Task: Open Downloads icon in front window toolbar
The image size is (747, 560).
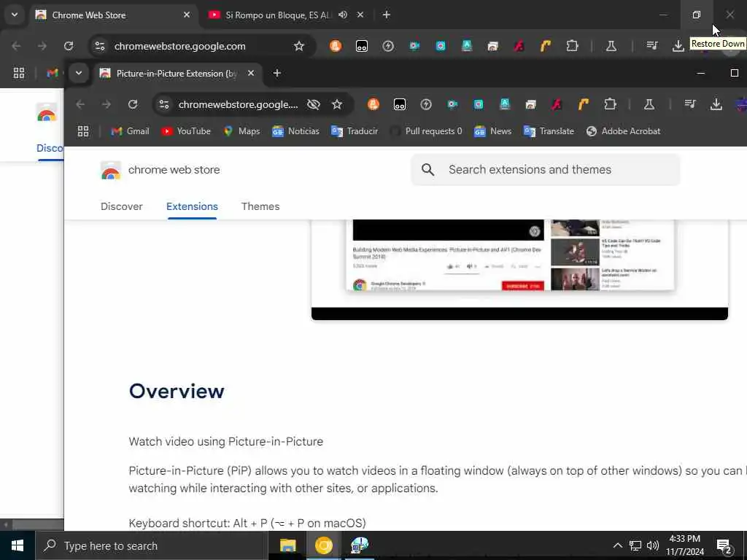Action: tap(716, 104)
